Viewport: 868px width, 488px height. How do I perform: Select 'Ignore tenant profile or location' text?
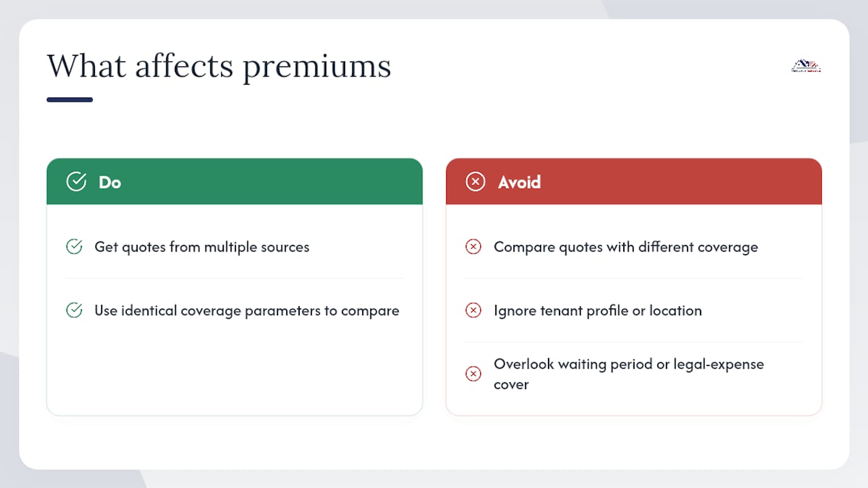pos(597,310)
